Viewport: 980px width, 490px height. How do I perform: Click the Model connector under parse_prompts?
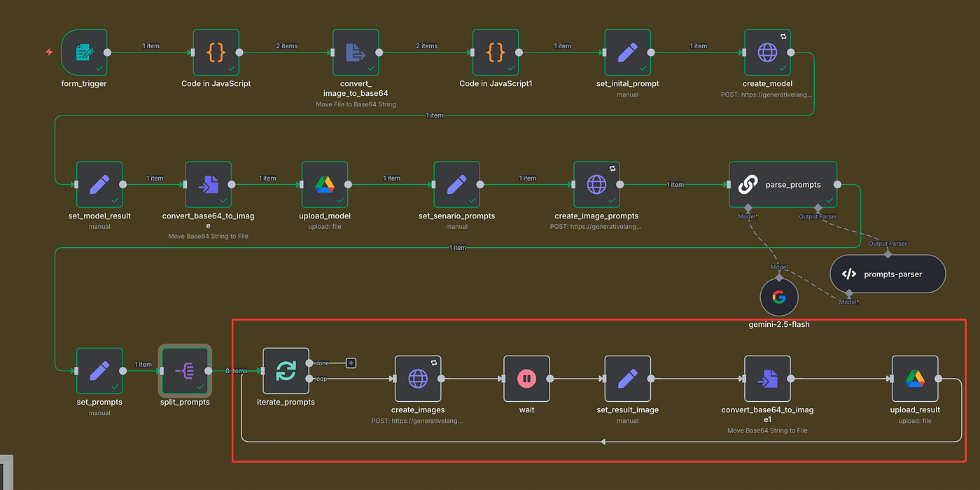[748, 208]
